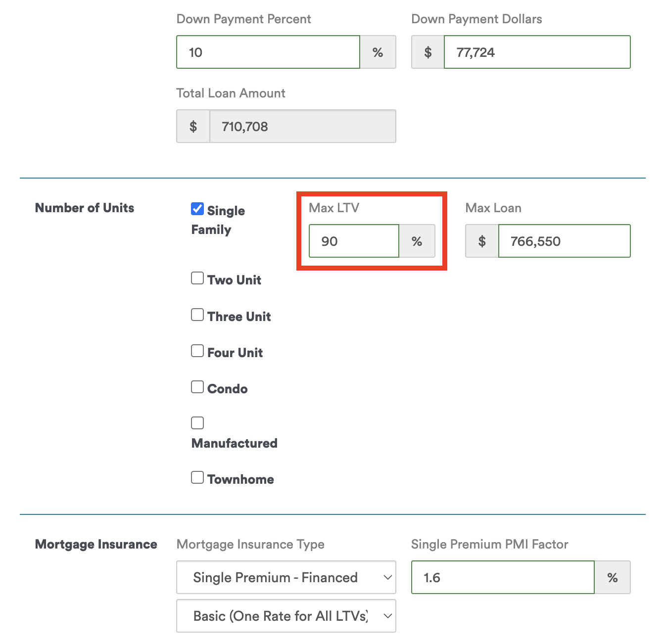Toggle the Townhome checkbox
This screenshot has width=665, height=644.
pyautogui.click(x=197, y=477)
